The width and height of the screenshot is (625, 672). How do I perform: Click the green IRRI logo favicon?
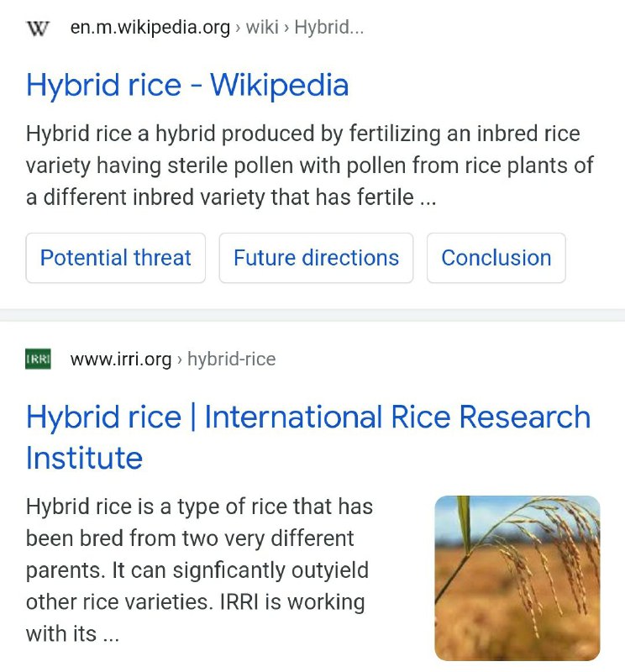pos(38,360)
